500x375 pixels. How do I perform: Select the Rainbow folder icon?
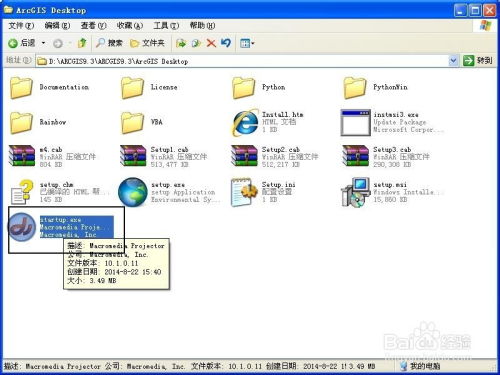(21, 123)
